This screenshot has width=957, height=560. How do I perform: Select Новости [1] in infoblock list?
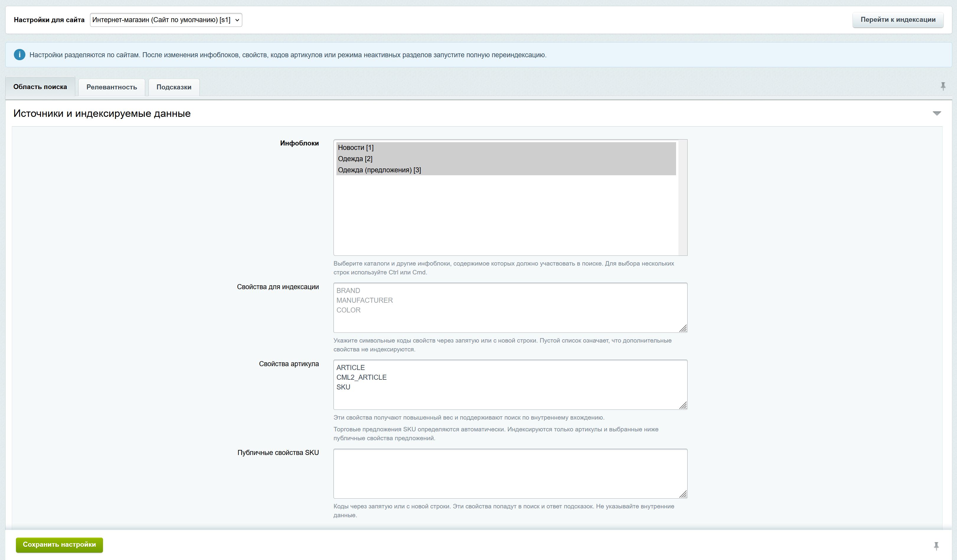tap(506, 148)
